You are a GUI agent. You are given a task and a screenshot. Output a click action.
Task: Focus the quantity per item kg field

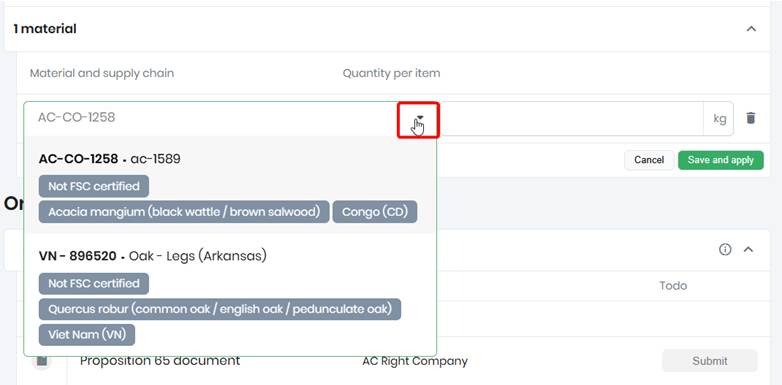(x=570, y=119)
